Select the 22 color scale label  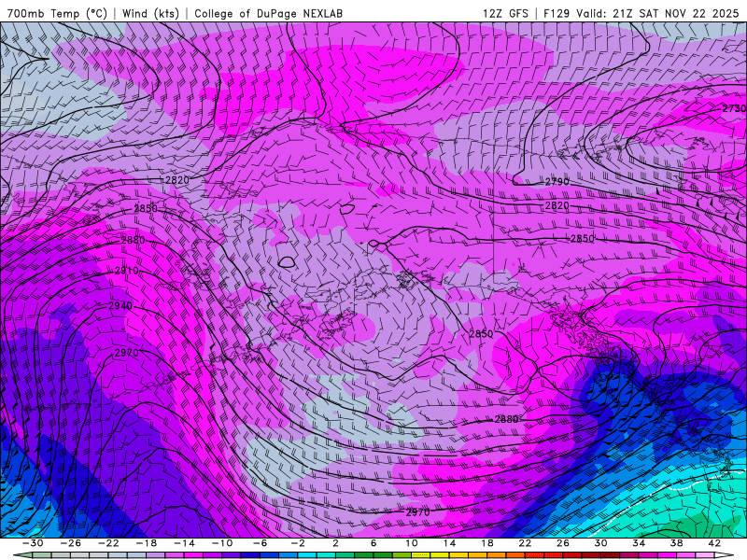tap(525, 543)
